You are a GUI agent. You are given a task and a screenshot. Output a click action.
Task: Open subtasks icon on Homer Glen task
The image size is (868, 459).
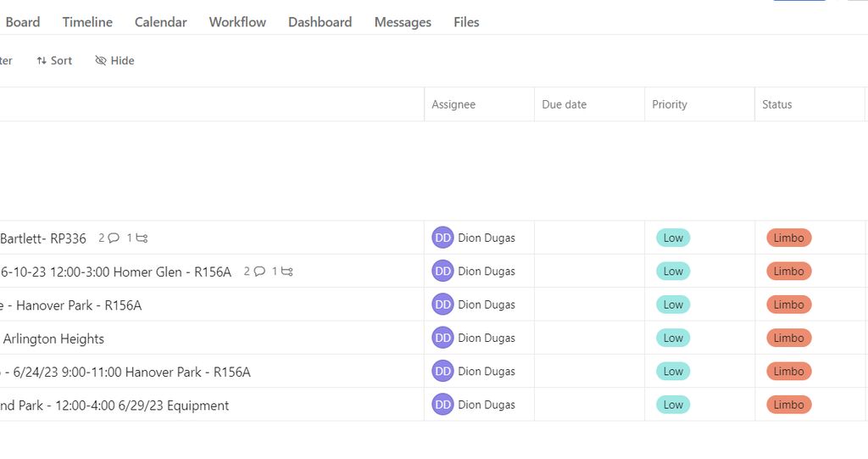pos(287,271)
